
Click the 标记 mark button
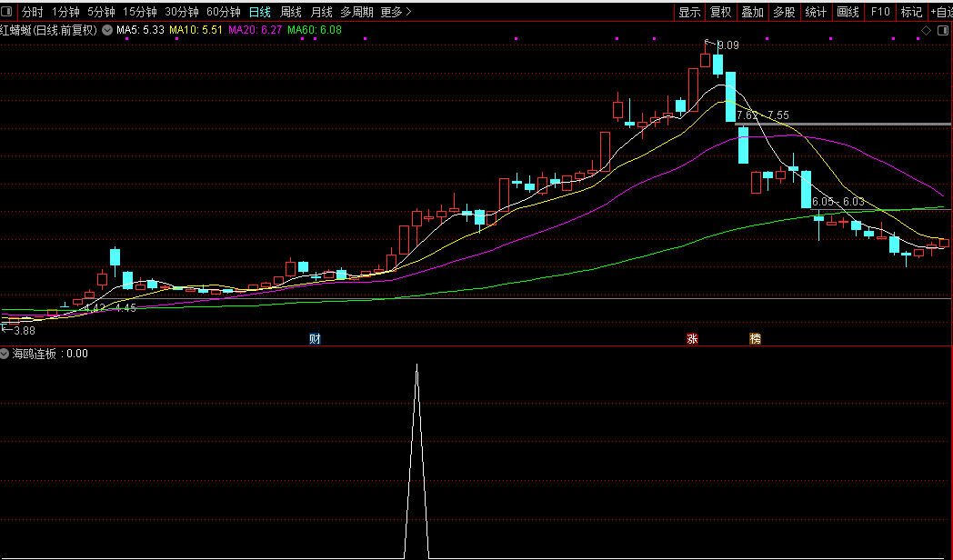pos(911,12)
